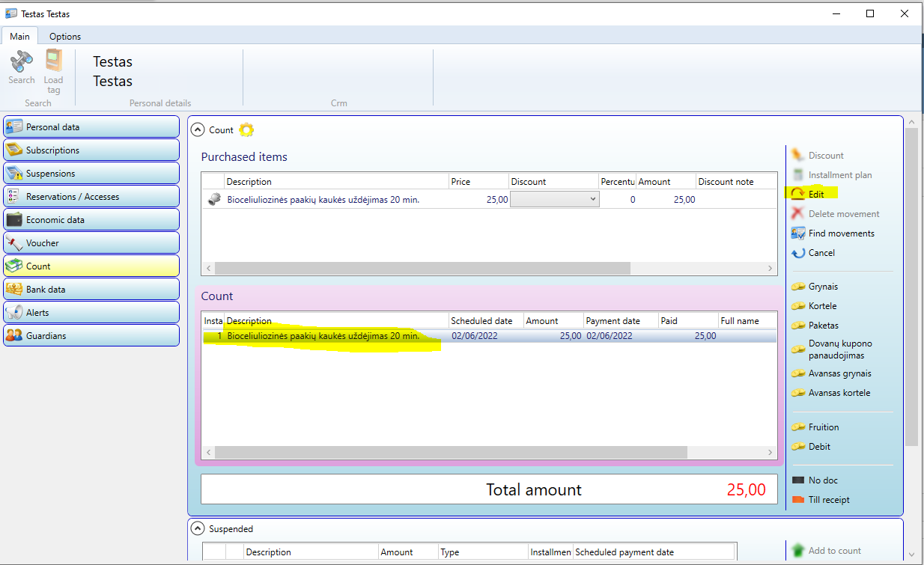Click the purchased item price 25,00
This screenshot has width=924, height=565.
point(498,200)
